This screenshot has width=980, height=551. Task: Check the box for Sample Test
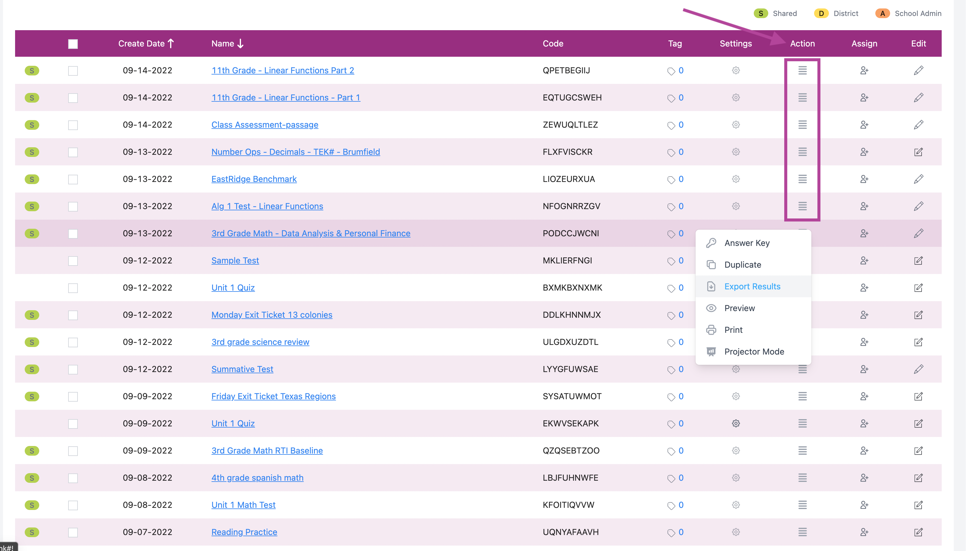pyautogui.click(x=73, y=261)
